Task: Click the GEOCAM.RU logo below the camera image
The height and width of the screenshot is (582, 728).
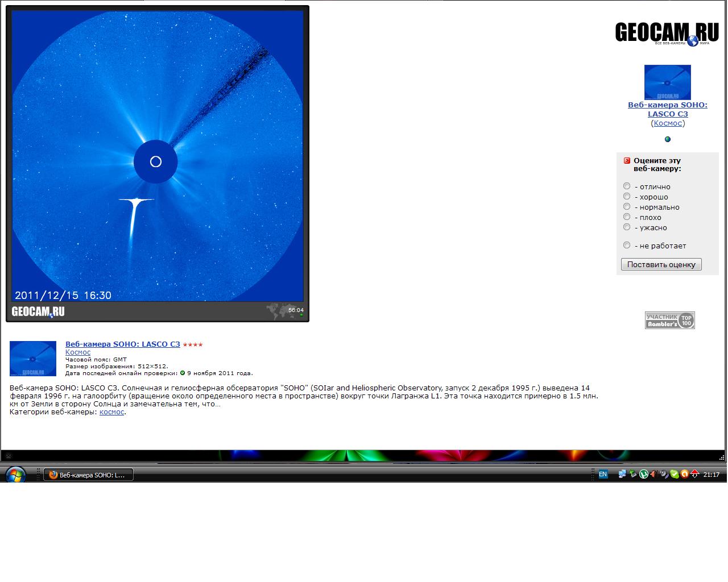Action: (x=38, y=311)
